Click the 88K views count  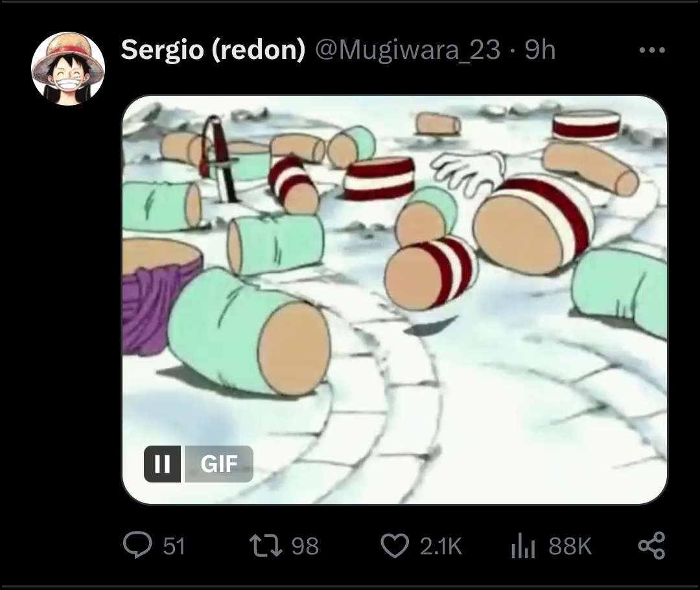(x=570, y=546)
